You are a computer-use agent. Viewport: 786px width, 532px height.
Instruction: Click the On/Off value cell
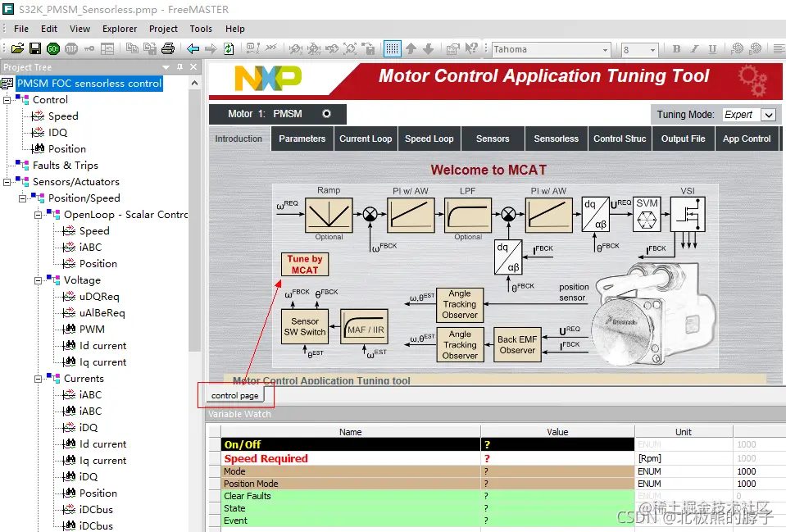557,444
